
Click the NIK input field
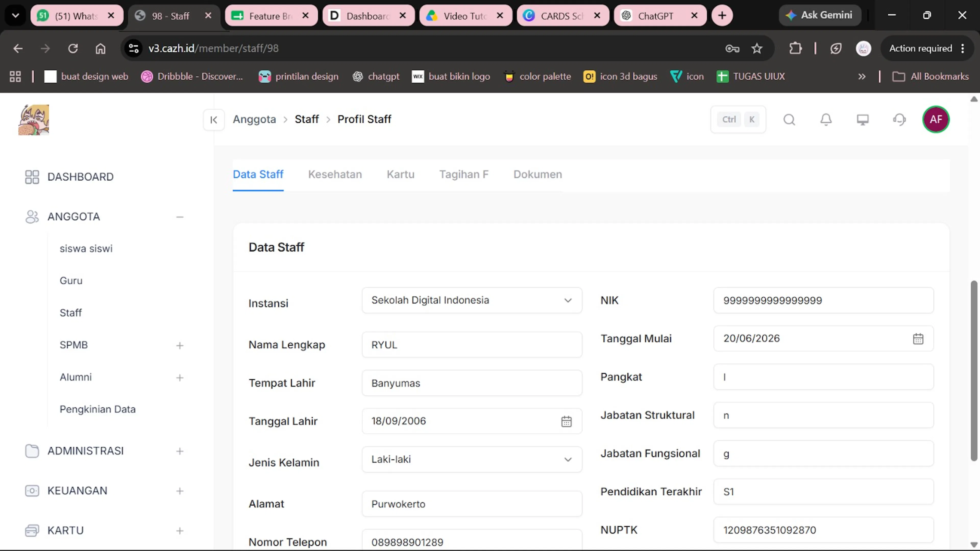pyautogui.click(x=823, y=300)
